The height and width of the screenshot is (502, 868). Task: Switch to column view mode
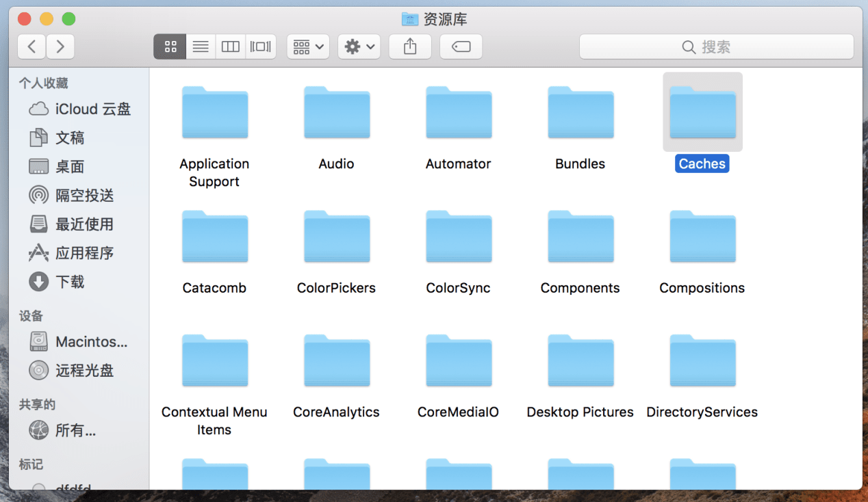pos(231,47)
